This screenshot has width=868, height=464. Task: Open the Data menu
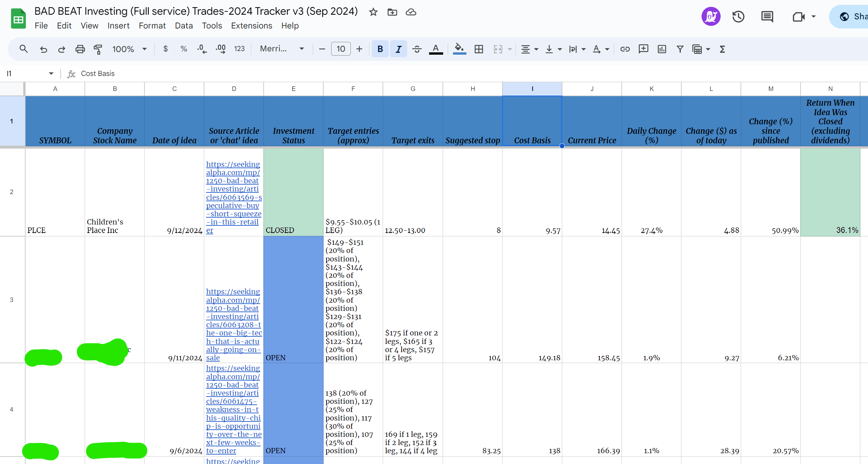point(184,26)
